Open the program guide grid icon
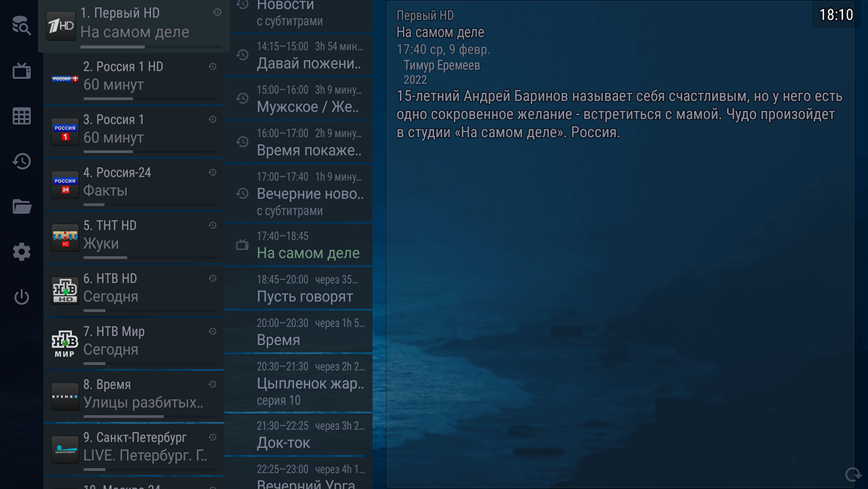 click(21, 116)
